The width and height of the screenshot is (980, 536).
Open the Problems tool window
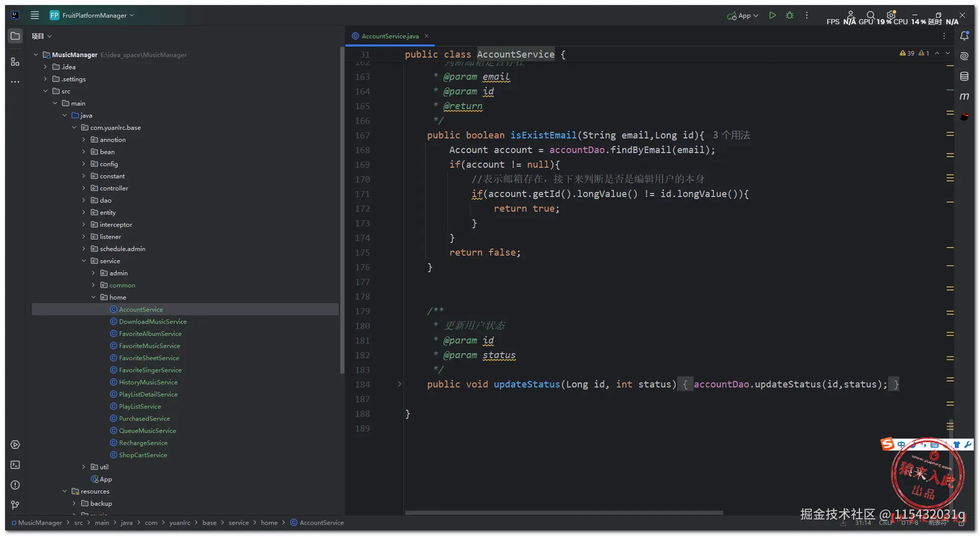coord(15,485)
